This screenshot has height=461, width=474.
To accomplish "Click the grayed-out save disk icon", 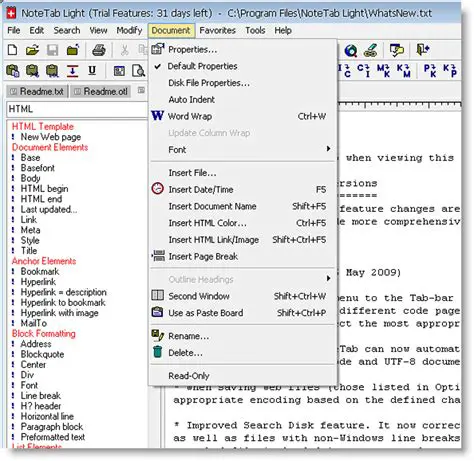I will [52, 50].
